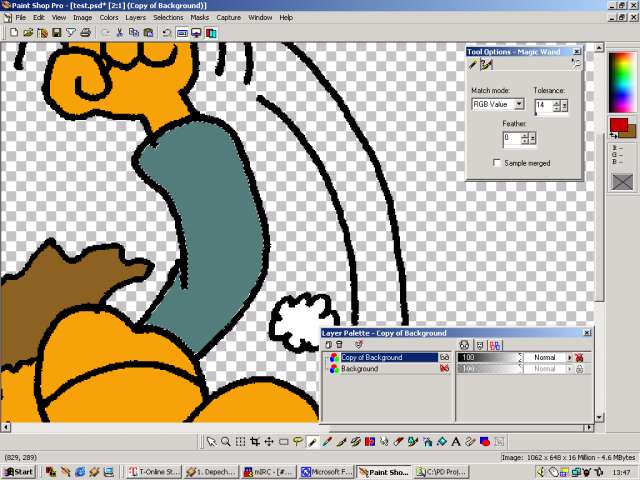Select the Freehand lasso tool
Viewport: 640px width, 480px height.
[x=298, y=442]
